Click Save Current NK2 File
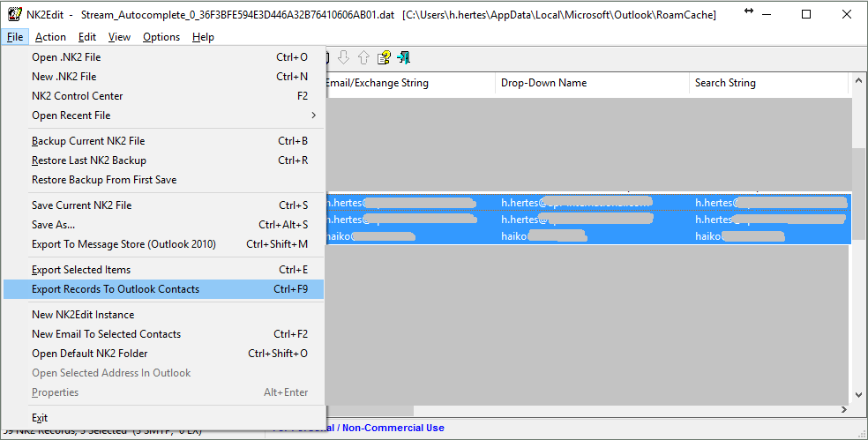 click(x=163, y=205)
